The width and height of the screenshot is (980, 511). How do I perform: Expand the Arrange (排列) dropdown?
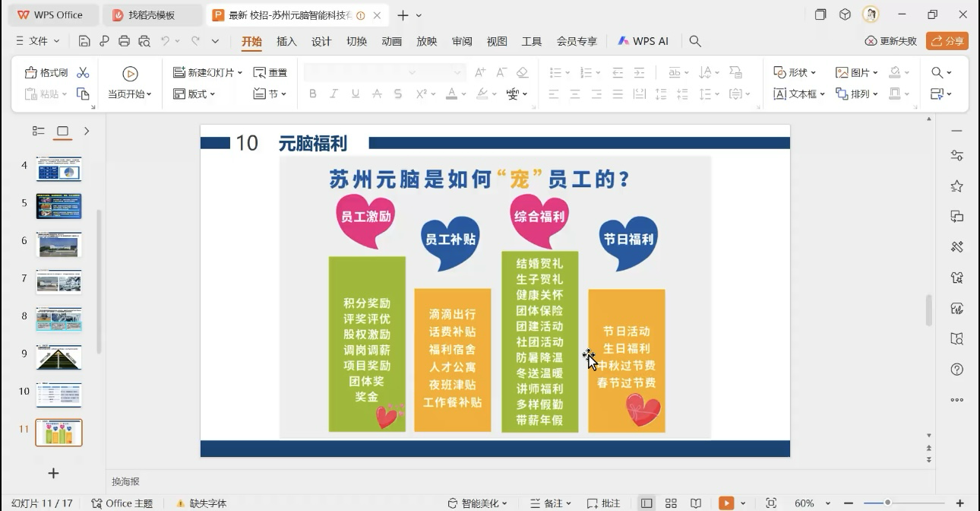[x=856, y=94]
